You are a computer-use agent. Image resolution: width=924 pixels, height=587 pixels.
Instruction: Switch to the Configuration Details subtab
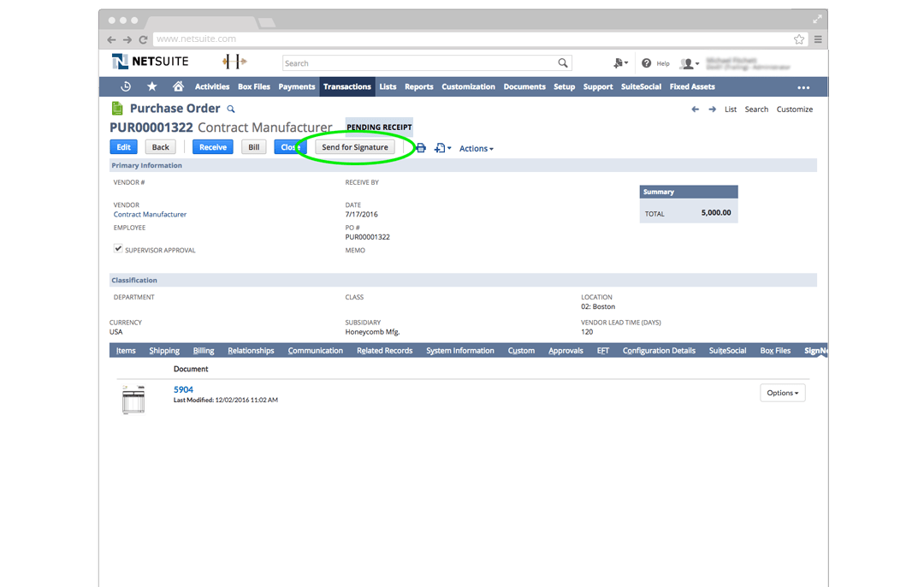(659, 351)
